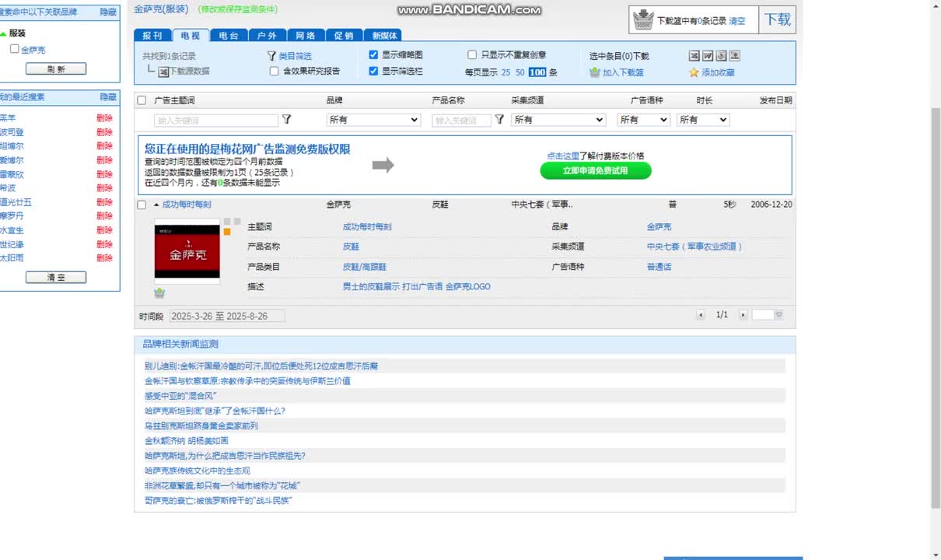This screenshot has height=560, width=941.
Task: Uncheck 显示缩略图 checkbox
Action: 373,55
